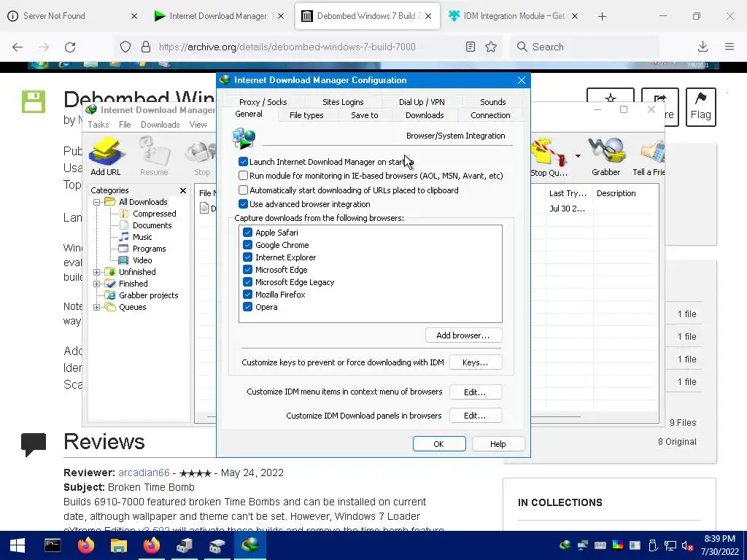This screenshot has width=747, height=560.
Task: Confirm dialog with OK button
Action: pyautogui.click(x=439, y=444)
